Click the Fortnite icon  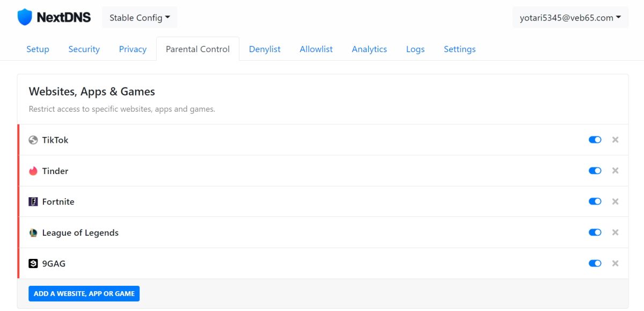pyautogui.click(x=33, y=201)
